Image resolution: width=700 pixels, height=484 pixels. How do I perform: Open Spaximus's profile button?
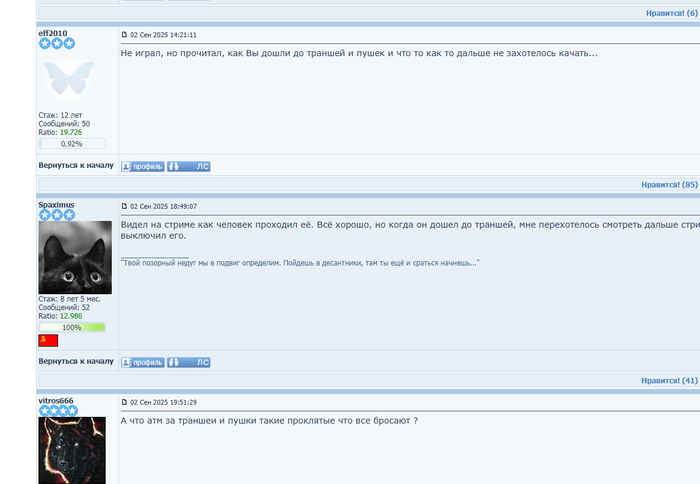pyautogui.click(x=143, y=363)
